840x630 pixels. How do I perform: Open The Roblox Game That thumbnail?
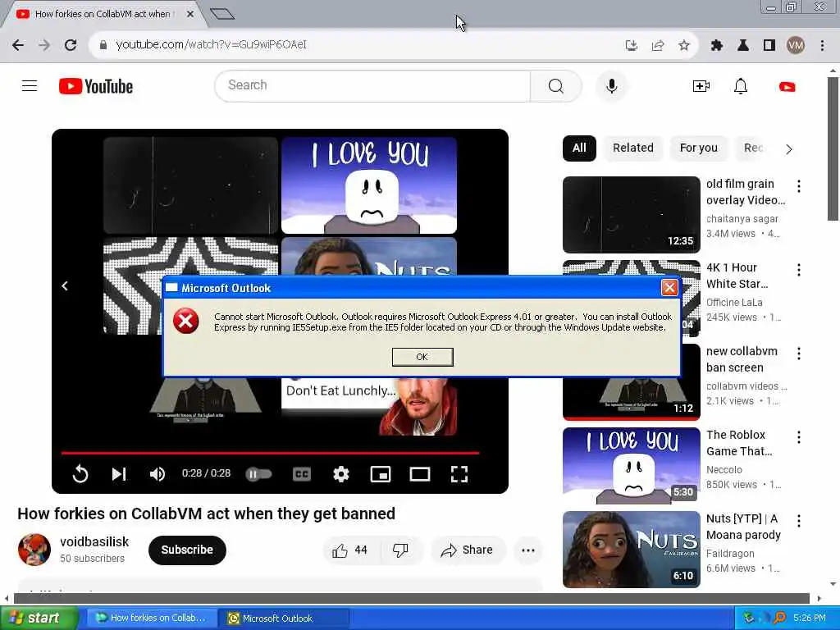[631, 466]
